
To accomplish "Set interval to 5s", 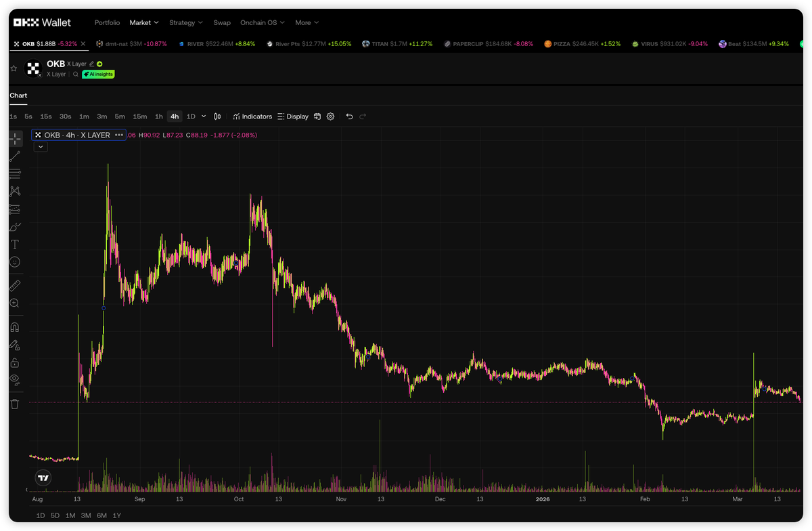I will tap(28, 116).
